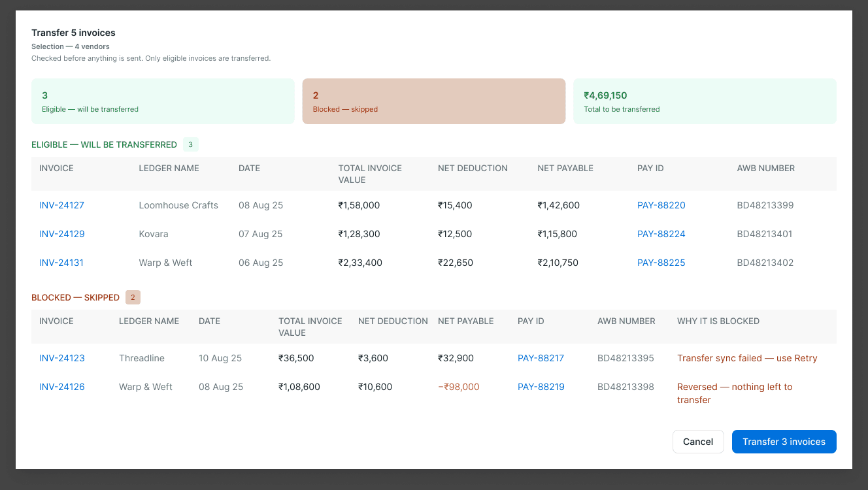The image size is (868, 490).
Task: Click the Blocked section count badge 2
Action: coord(133,297)
